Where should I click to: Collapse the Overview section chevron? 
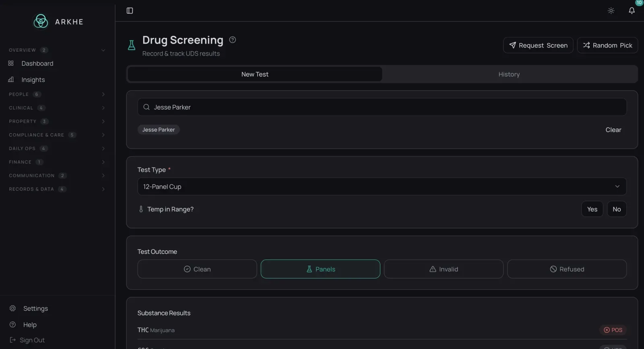pyautogui.click(x=103, y=50)
